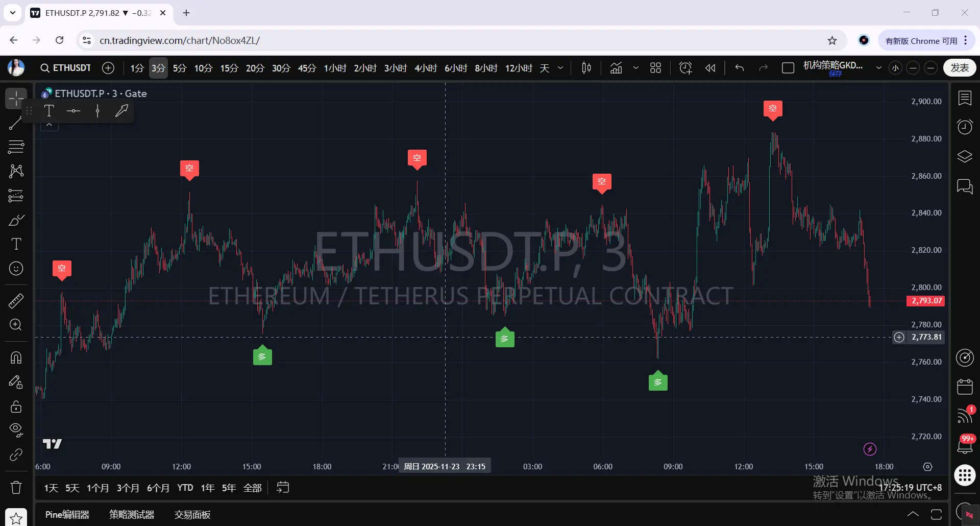Open the news feed panel

[x=965, y=416]
